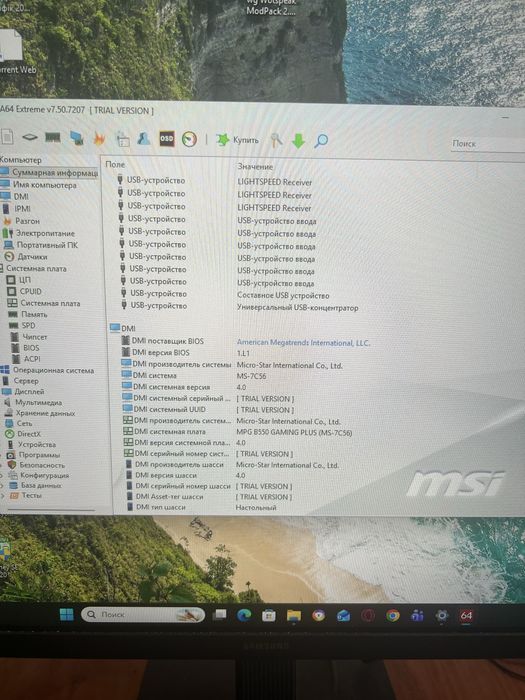525x700 pixels.
Task: Open the Конфигурация category
Action: point(44,475)
